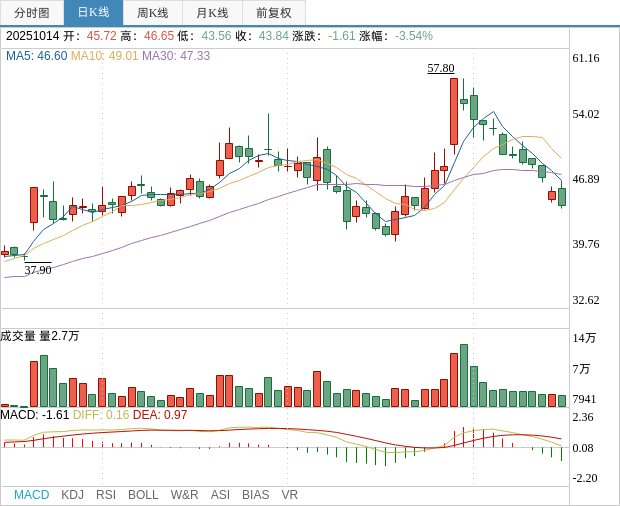
Task: Select the MACD indicator tab
Action: pyautogui.click(x=31, y=495)
